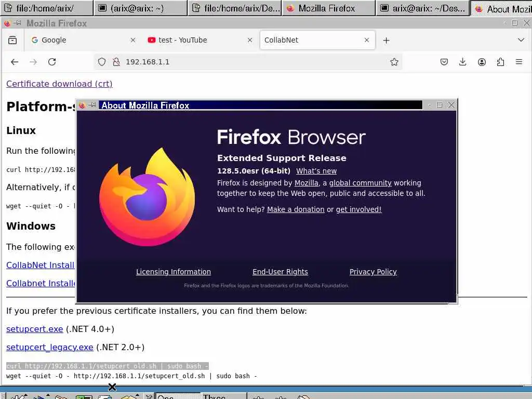The height and width of the screenshot is (399, 532).
Task: Click the What's new link
Action: pos(316,171)
